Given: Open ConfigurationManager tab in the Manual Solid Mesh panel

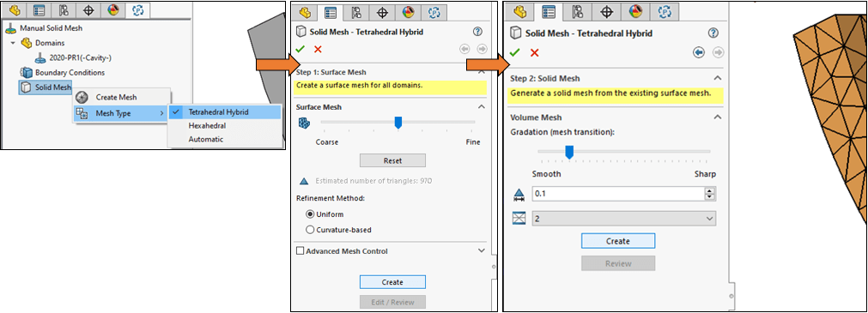Looking at the screenshot, I should (64, 10).
